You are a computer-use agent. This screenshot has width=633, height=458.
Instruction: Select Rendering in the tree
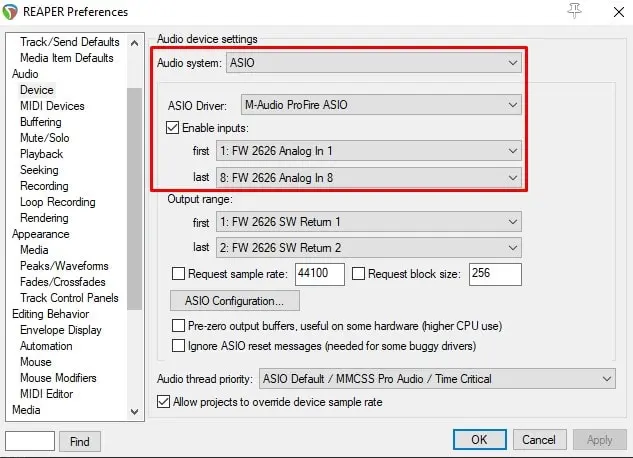pyautogui.click(x=44, y=218)
